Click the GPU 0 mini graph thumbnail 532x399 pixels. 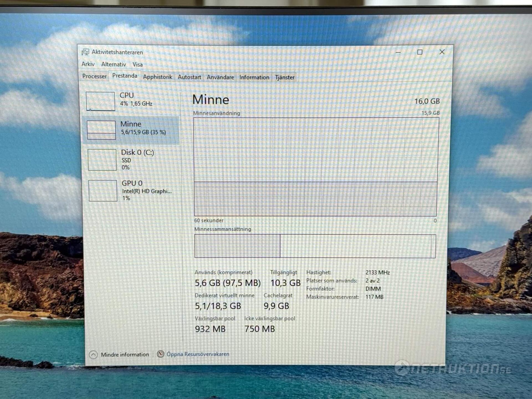pyautogui.click(x=103, y=191)
